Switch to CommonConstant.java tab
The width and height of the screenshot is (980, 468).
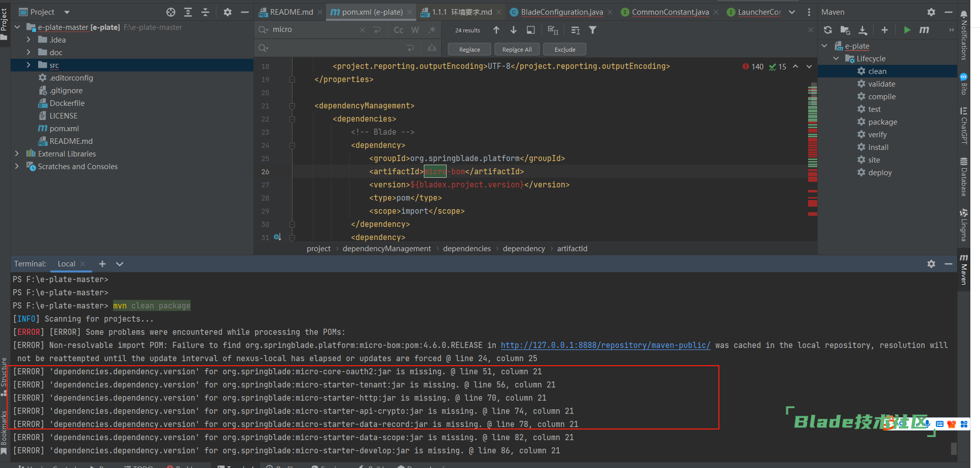(x=670, y=12)
